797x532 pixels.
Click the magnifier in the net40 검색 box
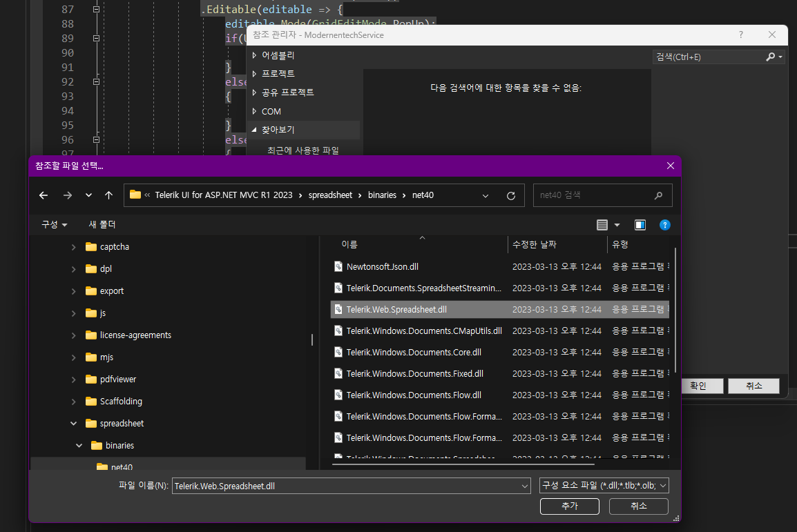[658, 195]
